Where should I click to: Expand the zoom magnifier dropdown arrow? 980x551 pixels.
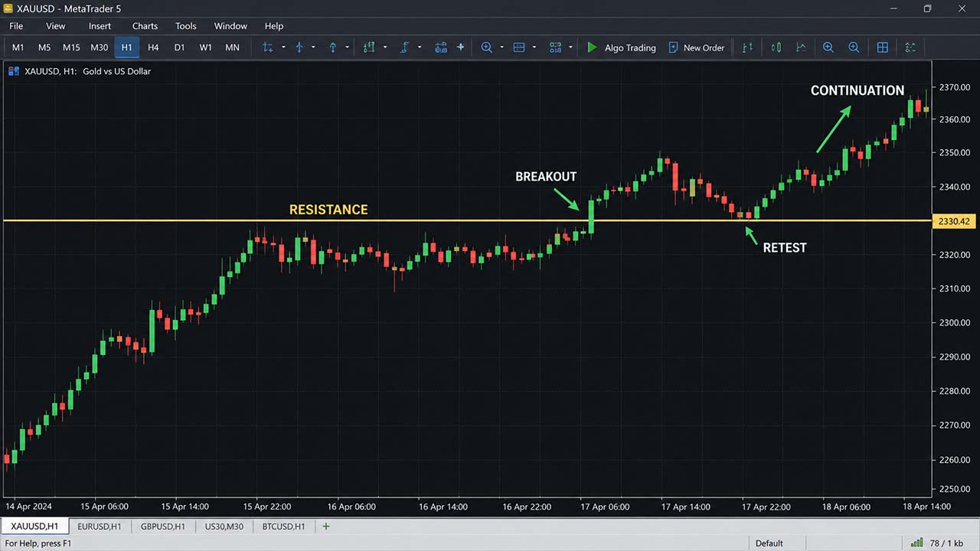click(x=501, y=47)
